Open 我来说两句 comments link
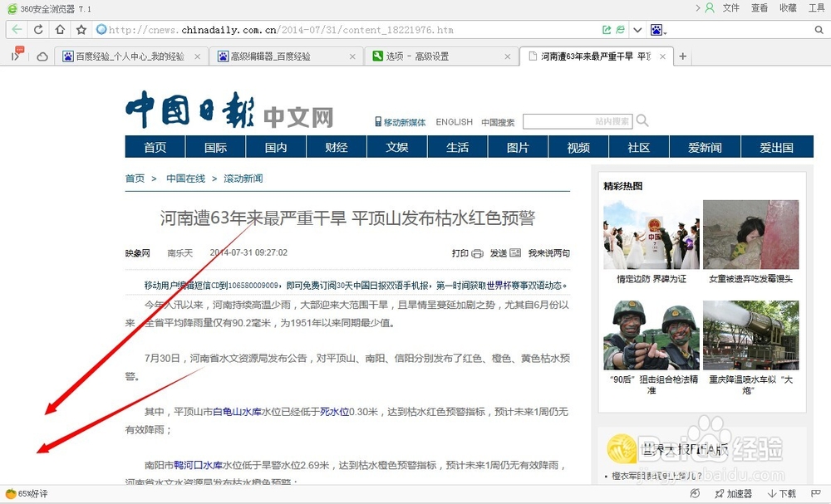This screenshot has height=504, width=831. tap(549, 253)
